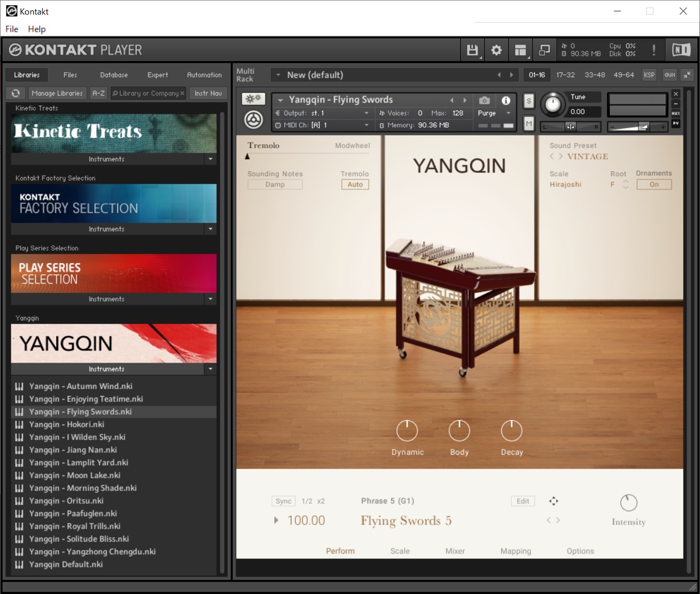Open the snapshot camera view

pyautogui.click(x=484, y=100)
